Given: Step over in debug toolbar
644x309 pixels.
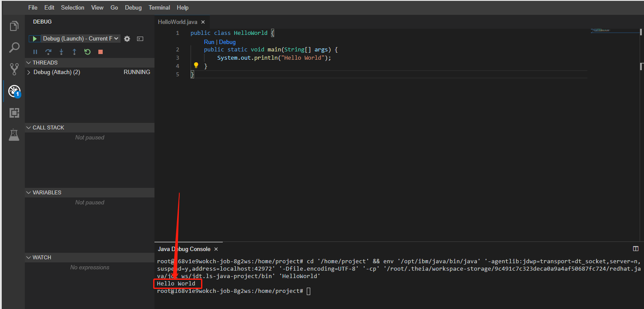Looking at the screenshot, I should (x=48, y=52).
